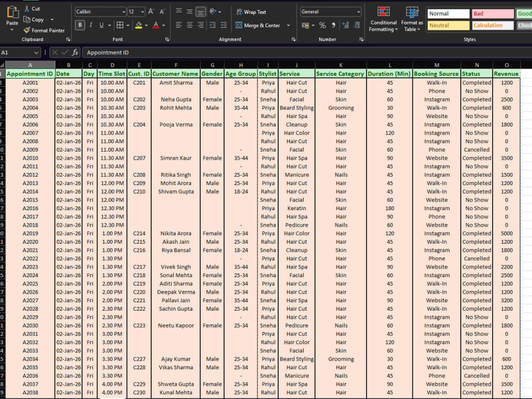This screenshot has width=532, height=399.
Task: Increase font size with the larger A icon
Action: (151, 12)
